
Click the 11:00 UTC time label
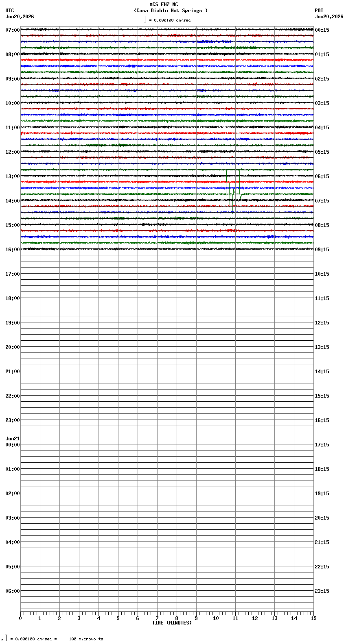[x=13, y=128]
